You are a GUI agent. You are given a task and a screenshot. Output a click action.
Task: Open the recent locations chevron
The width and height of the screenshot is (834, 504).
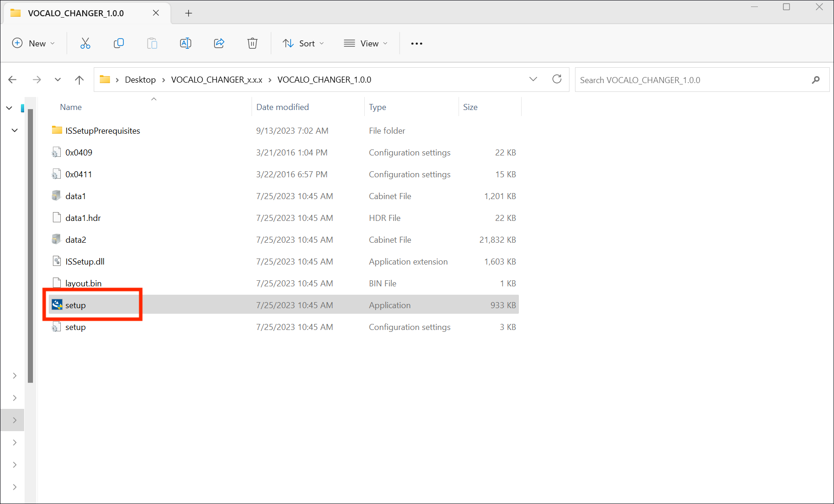(58, 80)
